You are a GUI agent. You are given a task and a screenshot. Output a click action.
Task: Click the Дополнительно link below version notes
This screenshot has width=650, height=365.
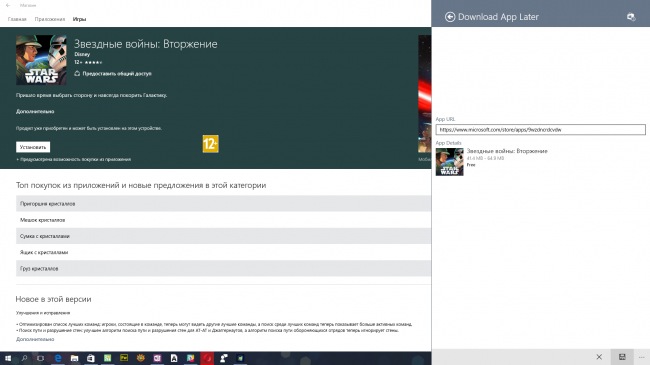pos(35,339)
